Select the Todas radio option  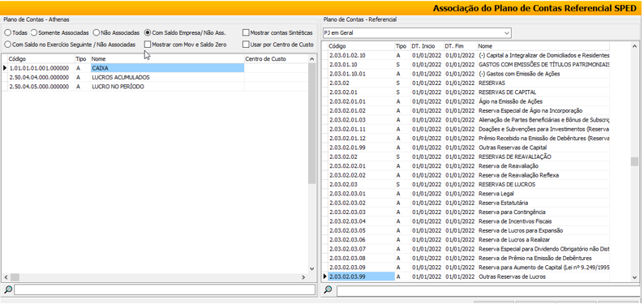[x=15, y=32]
